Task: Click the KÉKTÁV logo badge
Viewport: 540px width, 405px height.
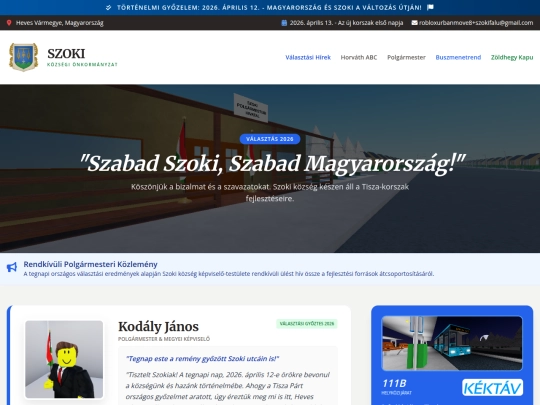Action: coord(492,388)
